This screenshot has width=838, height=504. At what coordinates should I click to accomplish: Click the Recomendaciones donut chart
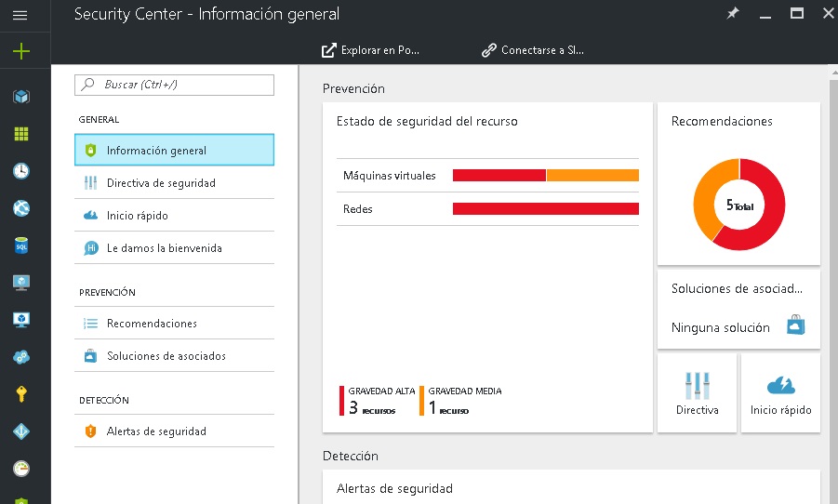(739, 204)
